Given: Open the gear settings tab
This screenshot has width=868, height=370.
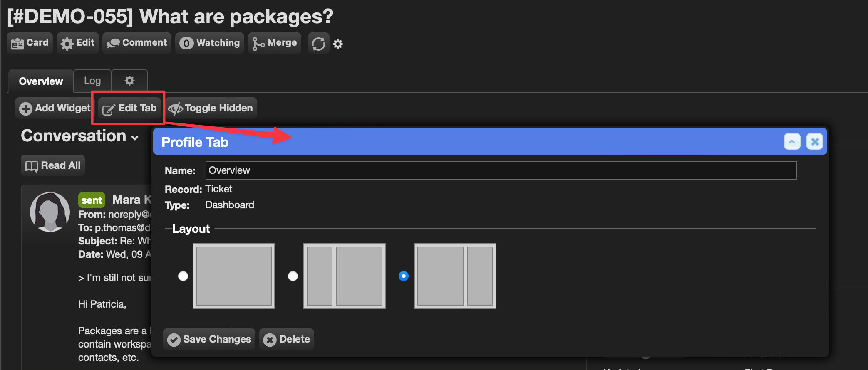Looking at the screenshot, I should [x=130, y=81].
